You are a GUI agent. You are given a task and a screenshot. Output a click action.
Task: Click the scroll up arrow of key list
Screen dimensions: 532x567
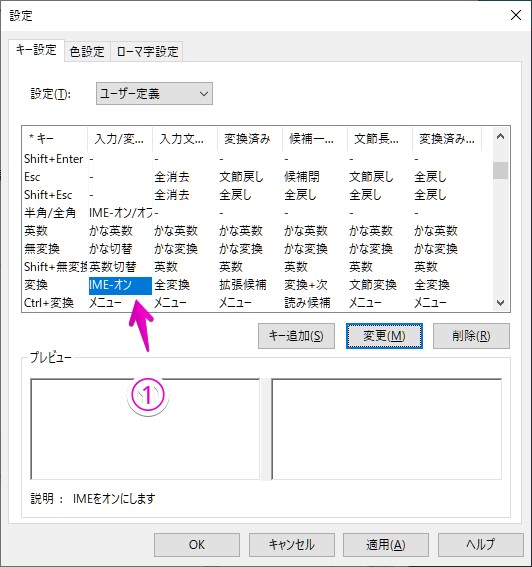click(x=501, y=136)
